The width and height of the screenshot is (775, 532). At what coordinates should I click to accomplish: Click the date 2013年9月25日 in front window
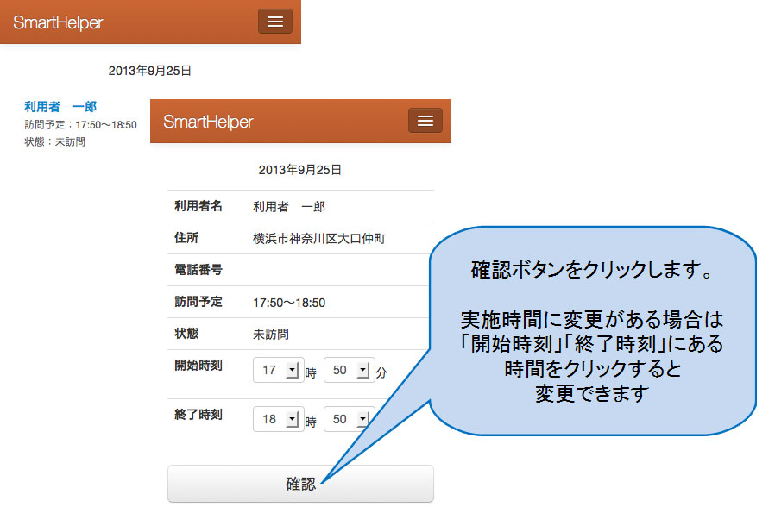coord(300,170)
